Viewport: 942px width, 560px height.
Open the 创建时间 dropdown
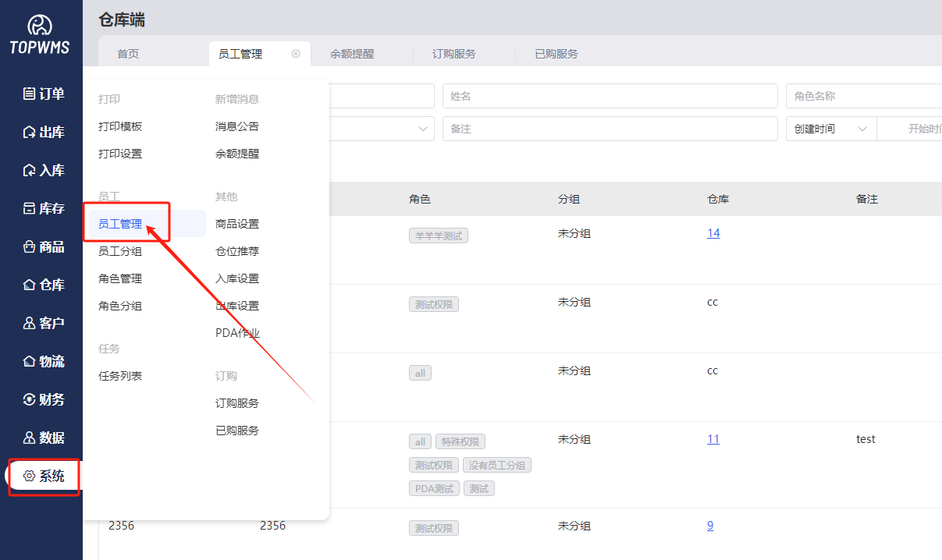pos(831,129)
